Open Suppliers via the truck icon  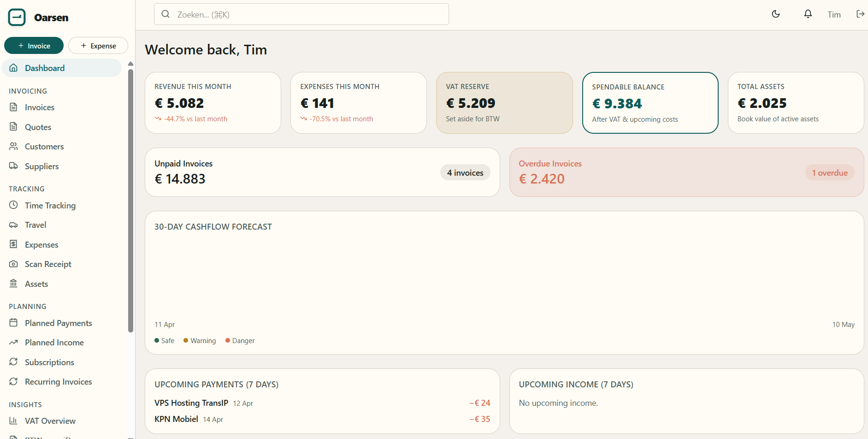pos(14,166)
